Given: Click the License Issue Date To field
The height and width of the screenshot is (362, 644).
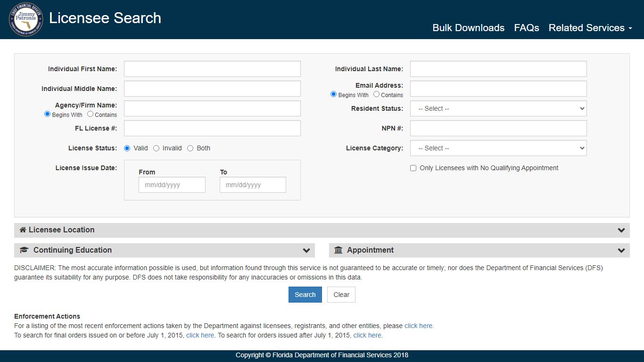Looking at the screenshot, I should pyautogui.click(x=253, y=185).
